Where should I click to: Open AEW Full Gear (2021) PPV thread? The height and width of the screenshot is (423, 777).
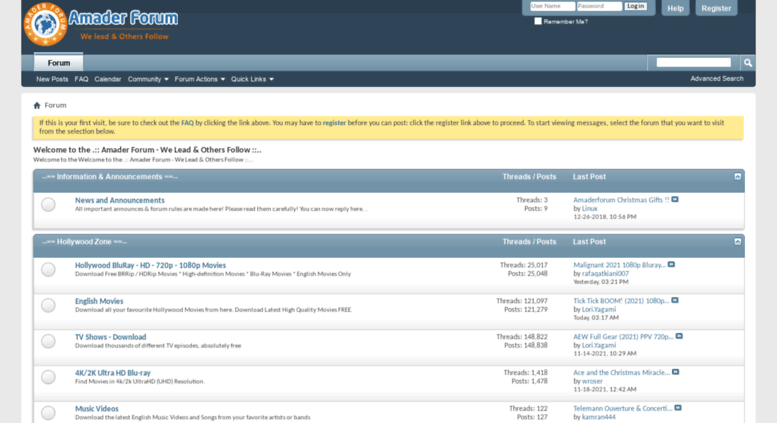tap(623, 337)
